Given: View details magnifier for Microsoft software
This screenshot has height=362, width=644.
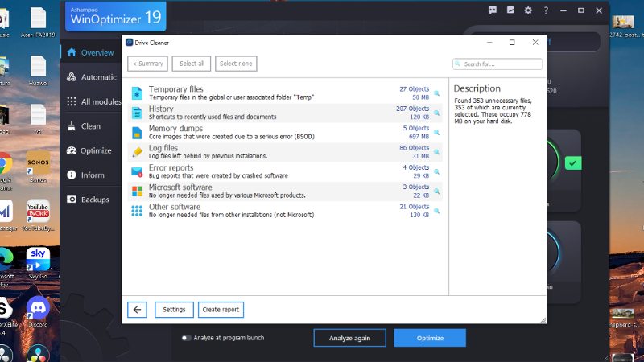Looking at the screenshot, I should (436, 191).
